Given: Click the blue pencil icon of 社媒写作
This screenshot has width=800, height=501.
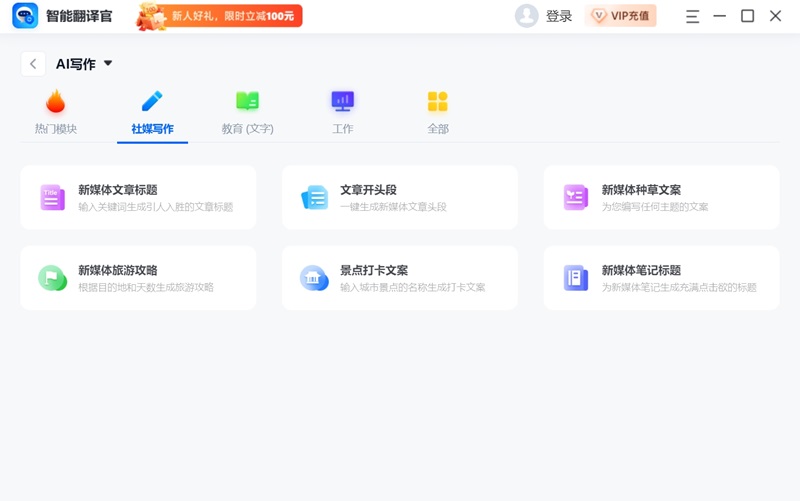Looking at the screenshot, I should pos(152,101).
